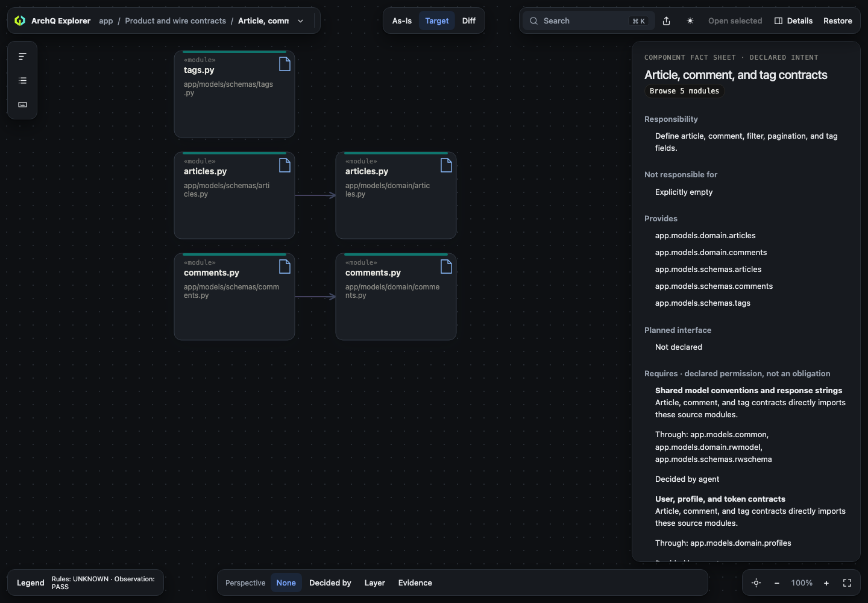Show keyboard shortcuts icon in left sidebar
Viewport: 868px width, 603px height.
[22, 105]
